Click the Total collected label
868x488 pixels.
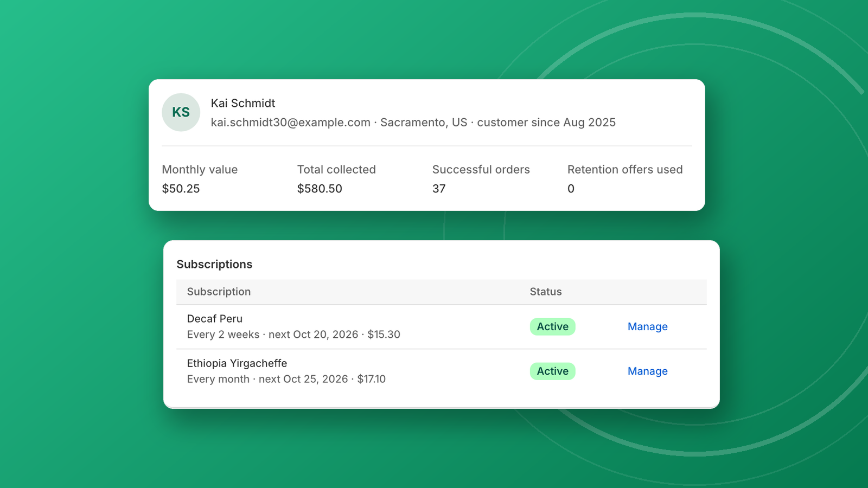pyautogui.click(x=336, y=170)
